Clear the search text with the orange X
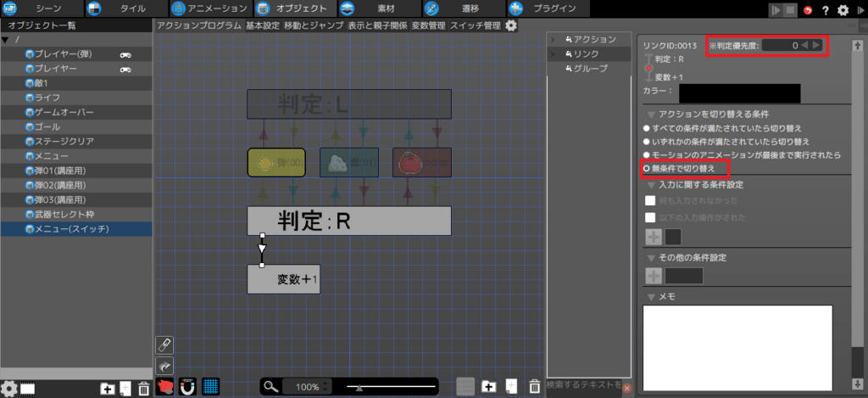This screenshot has width=868, height=398. coord(626,388)
